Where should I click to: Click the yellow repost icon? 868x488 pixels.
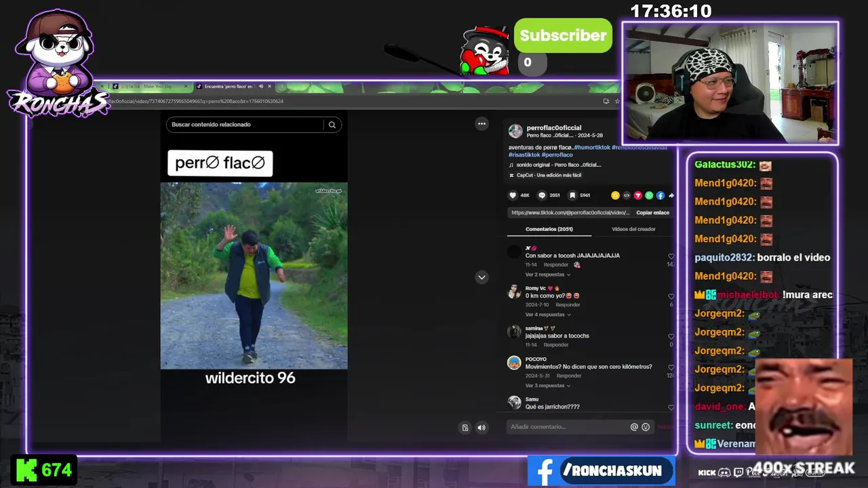click(x=615, y=195)
